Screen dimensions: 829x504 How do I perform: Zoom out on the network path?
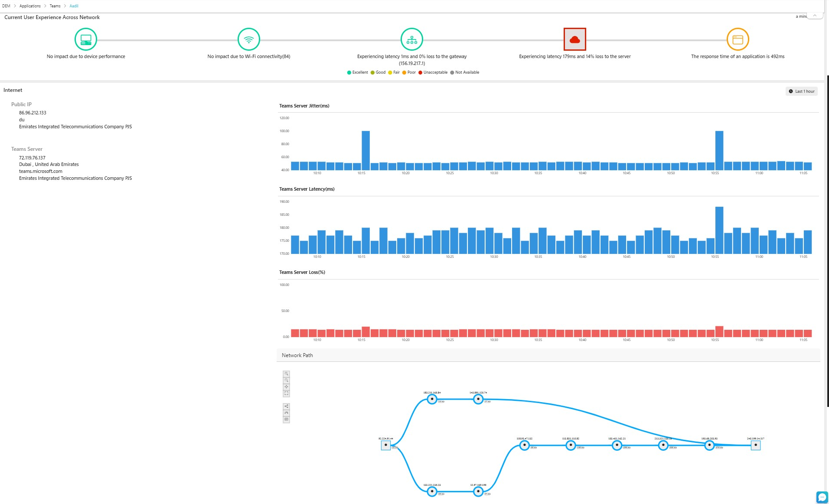286,380
